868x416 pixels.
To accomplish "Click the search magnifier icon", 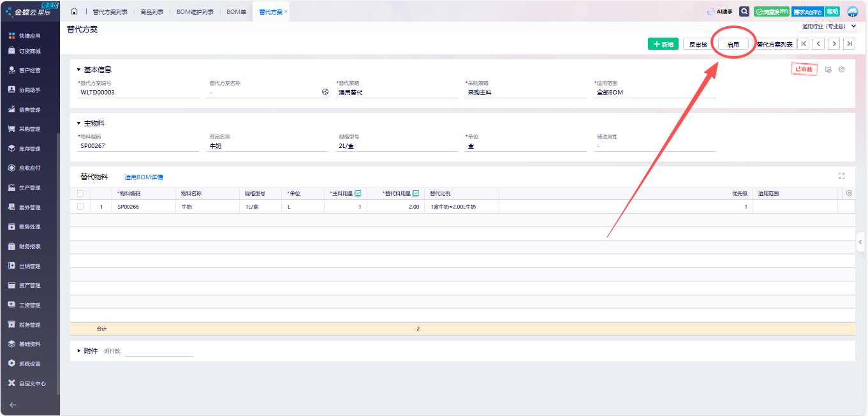I will (744, 11).
